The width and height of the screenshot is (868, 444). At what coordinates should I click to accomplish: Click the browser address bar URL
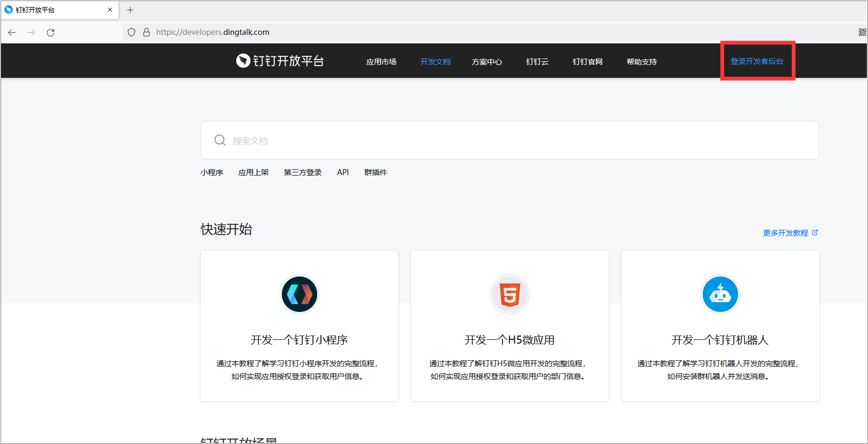click(x=213, y=32)
